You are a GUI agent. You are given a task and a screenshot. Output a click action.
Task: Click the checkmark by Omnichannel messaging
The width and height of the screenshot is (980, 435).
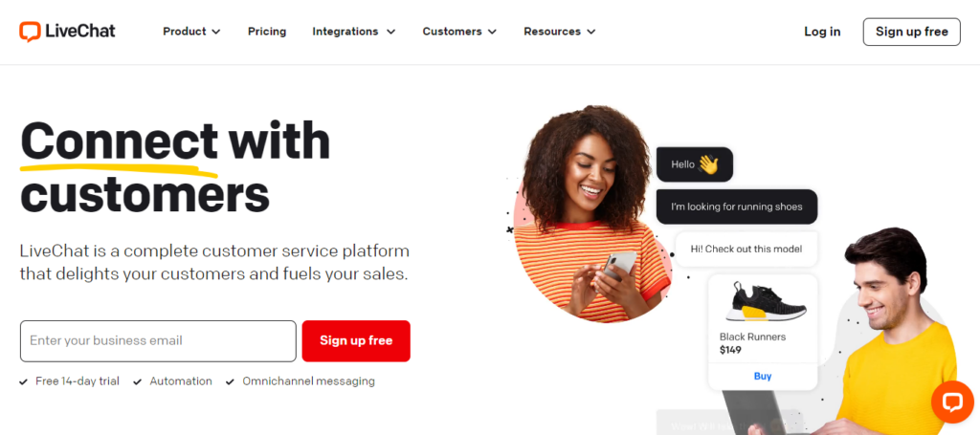coord(230,381)
